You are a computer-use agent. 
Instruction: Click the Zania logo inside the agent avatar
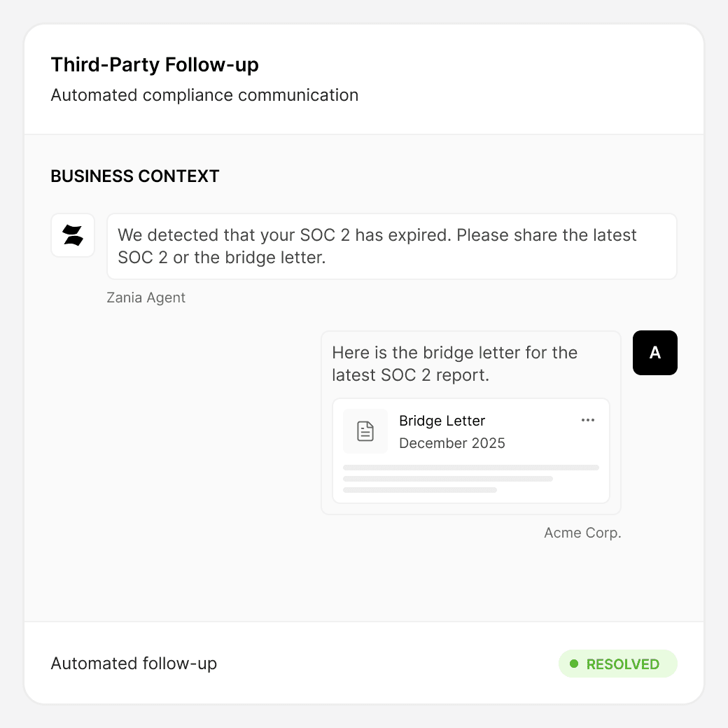coord(73,235)
